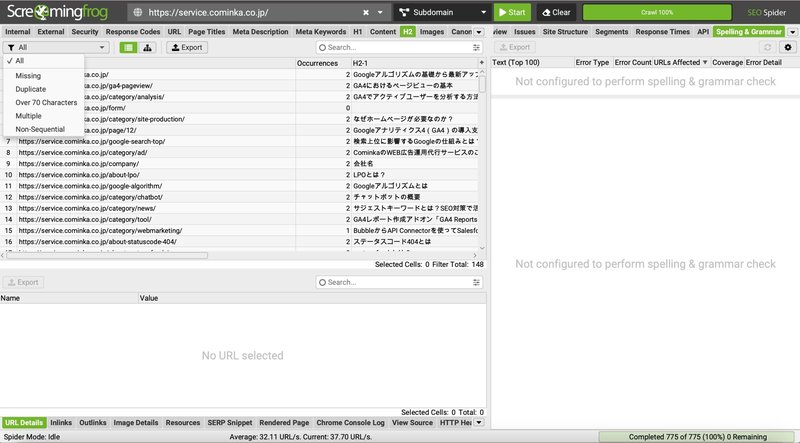Open lower search box filter options icon
800x443 pixels.
476,282
